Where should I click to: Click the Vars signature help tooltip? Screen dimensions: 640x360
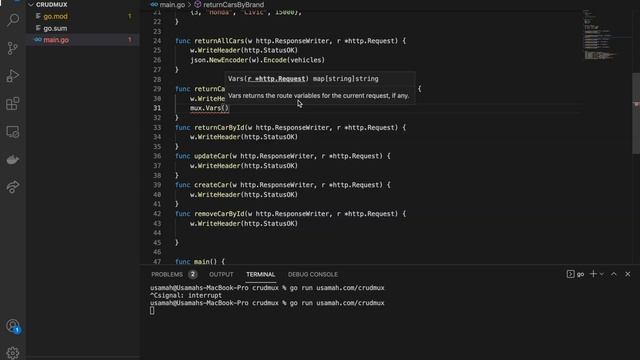[x=320, y=87]
